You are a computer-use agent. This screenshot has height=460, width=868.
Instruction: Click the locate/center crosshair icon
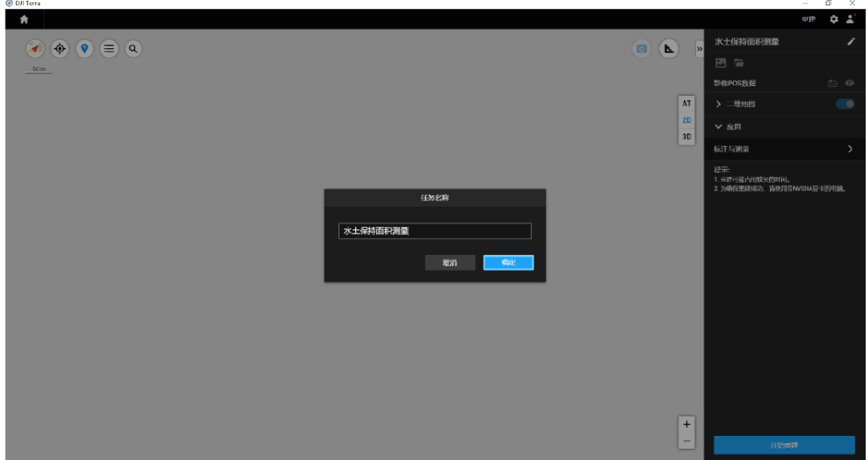pos(59,49)
